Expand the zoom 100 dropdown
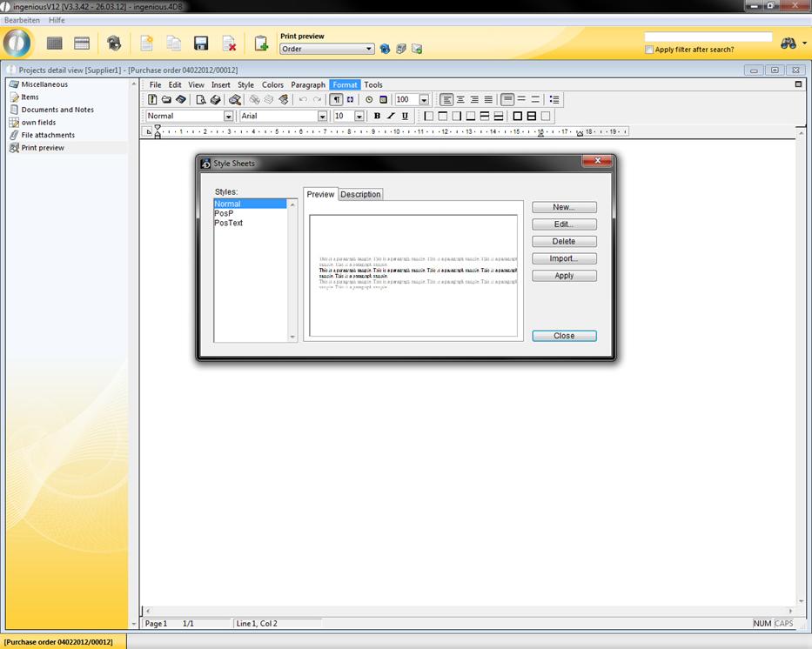This screenshot has width=812, height=649. coord(424,100)
